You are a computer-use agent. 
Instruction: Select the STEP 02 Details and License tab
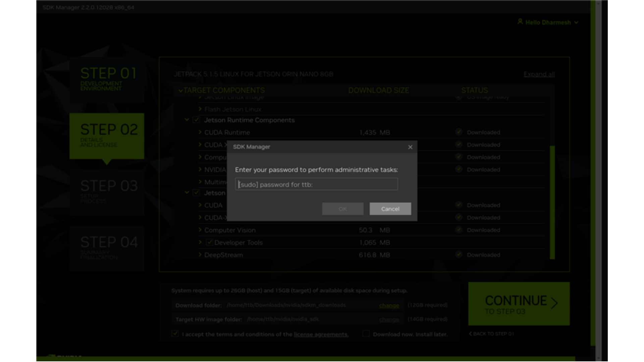click(107, 136)
